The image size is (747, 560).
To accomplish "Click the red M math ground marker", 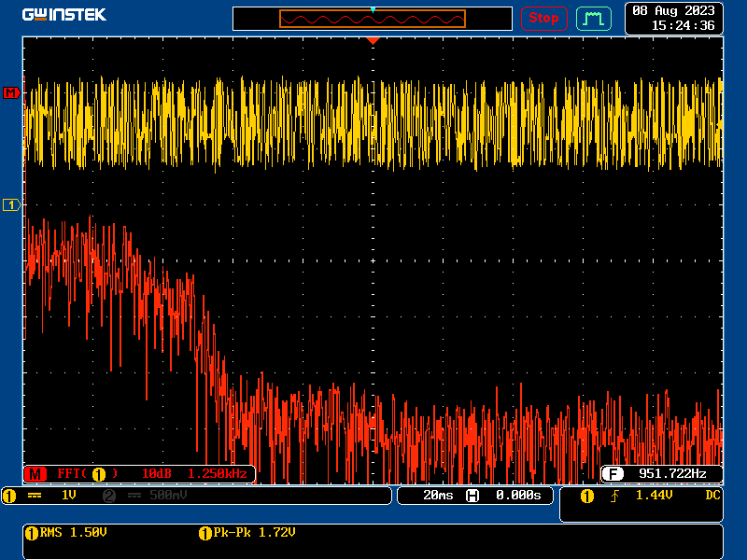I will pyautogui.click(x=11, y=92).
